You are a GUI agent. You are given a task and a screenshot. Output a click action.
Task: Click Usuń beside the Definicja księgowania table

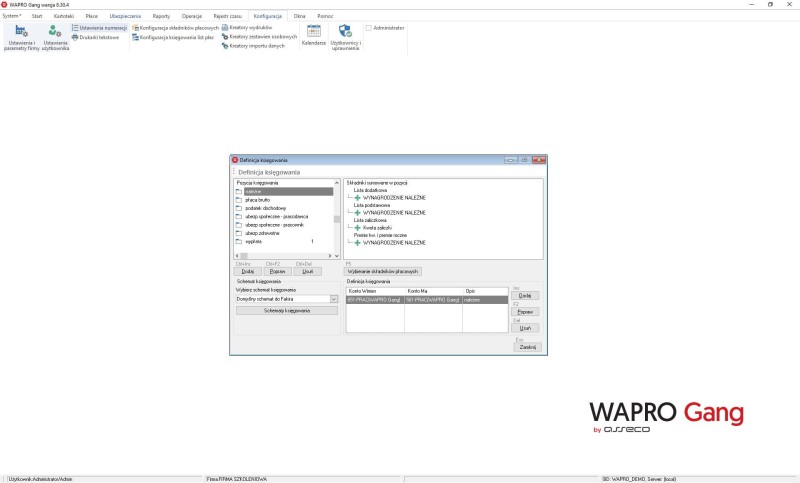point(525,328)
